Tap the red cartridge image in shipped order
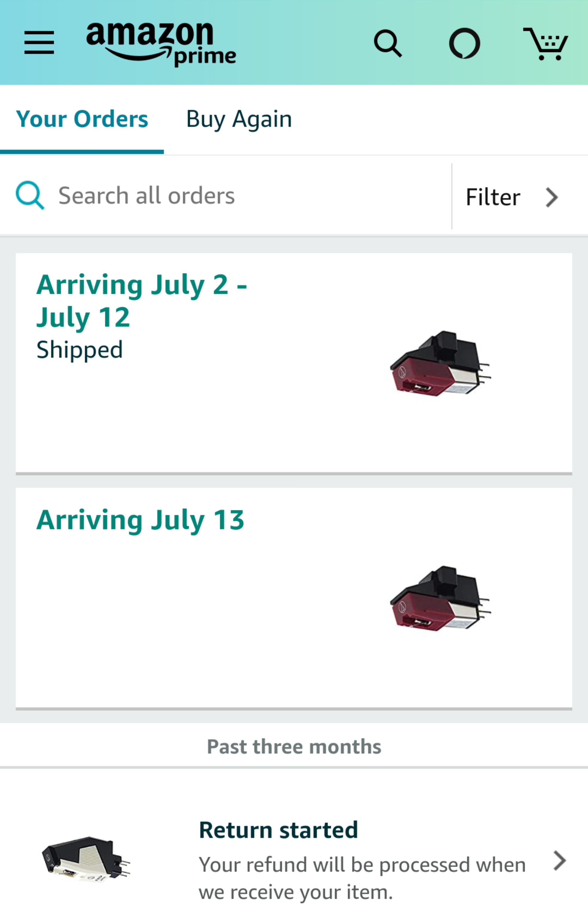 440,363
